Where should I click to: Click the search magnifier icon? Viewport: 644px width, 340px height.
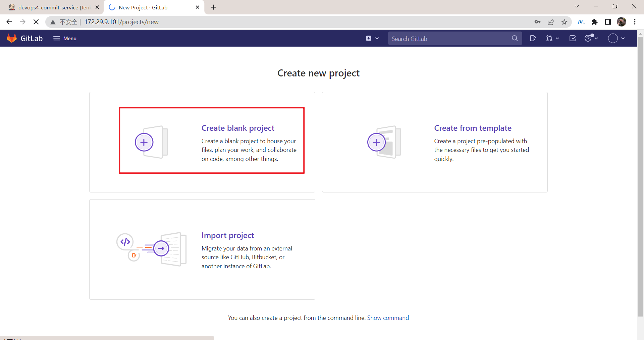(x=515, y=39)
